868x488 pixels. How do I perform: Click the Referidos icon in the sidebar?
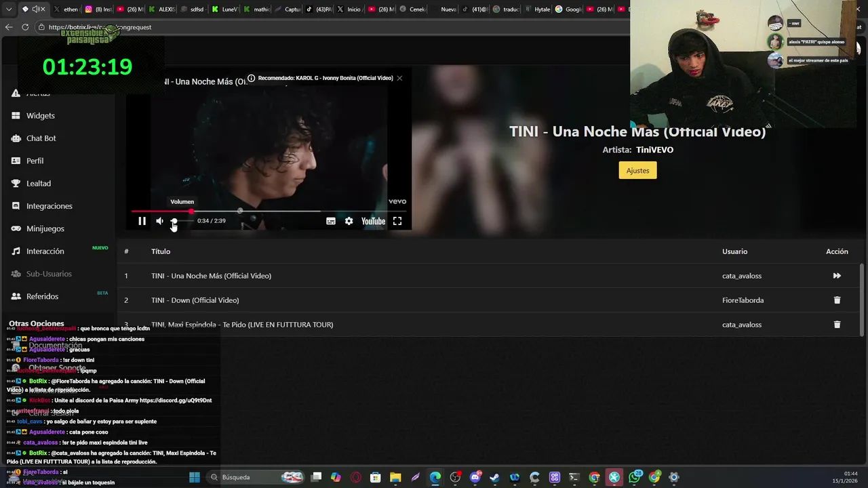click(x=16, y=296)
